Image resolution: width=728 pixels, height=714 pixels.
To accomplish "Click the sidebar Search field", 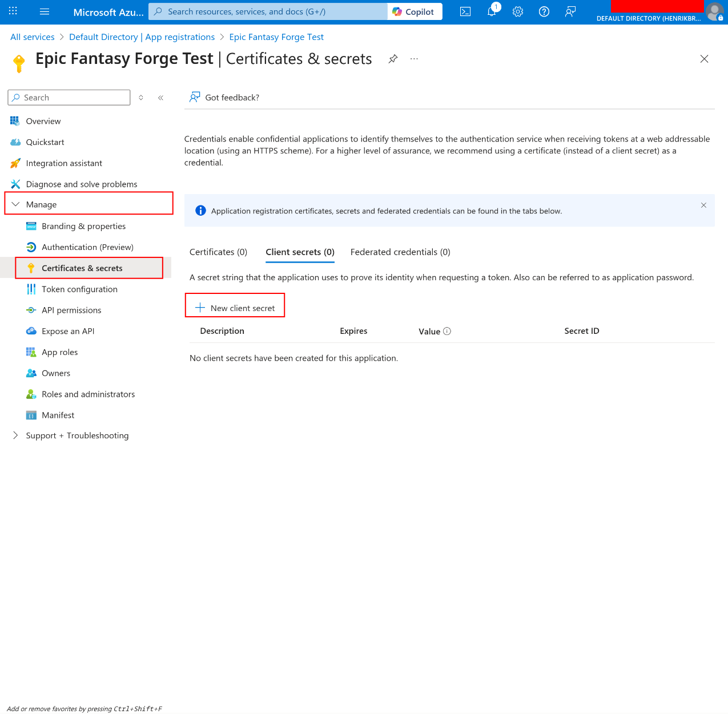I will click(69, 97).
